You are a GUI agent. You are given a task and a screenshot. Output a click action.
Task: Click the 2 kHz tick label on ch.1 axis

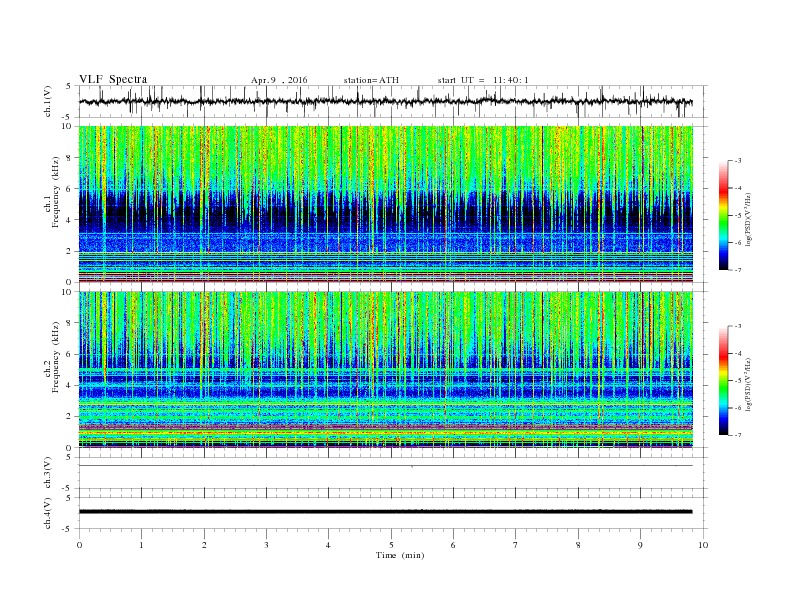69,251
